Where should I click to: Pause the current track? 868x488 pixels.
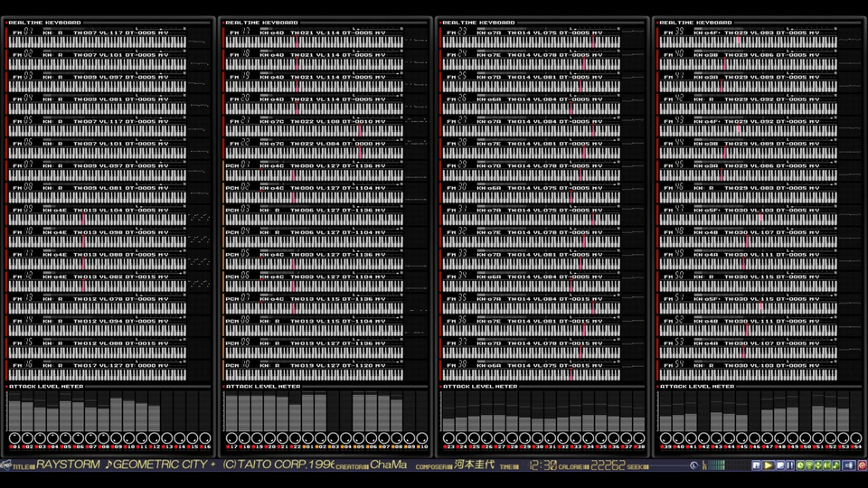pyautogui.click(x=790, y=466)
